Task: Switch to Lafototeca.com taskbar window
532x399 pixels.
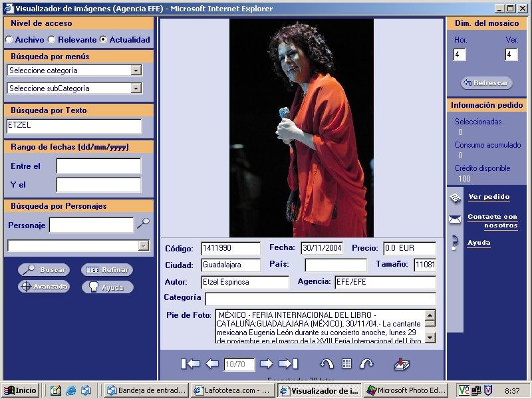Action: pyautogui.click(x=232, y=390)
